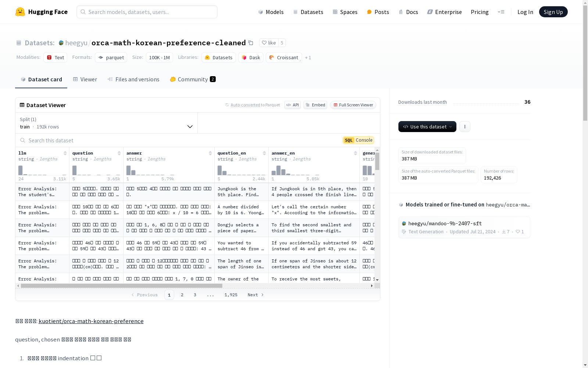This screenshot has height=368, width=588.
Task: Open the SQL Console
Action: 358,140
